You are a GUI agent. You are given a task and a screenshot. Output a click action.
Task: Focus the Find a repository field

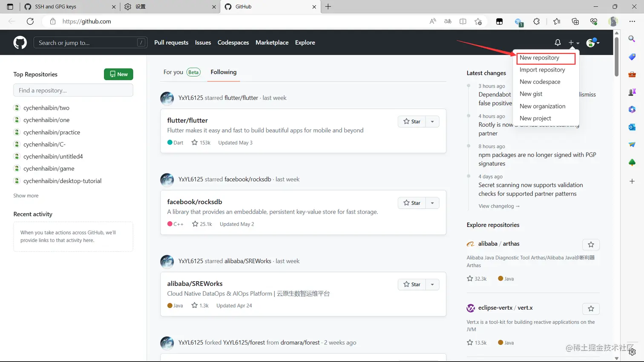pyautogui.click(x=73, y=90)
